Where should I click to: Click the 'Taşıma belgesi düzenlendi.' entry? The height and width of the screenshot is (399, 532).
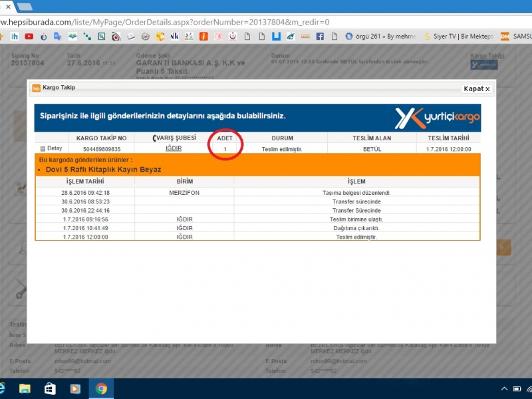tap(356, 193)
